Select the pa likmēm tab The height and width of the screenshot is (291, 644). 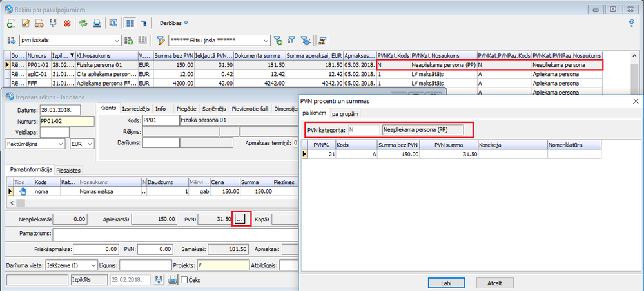[x=315, y=113]
